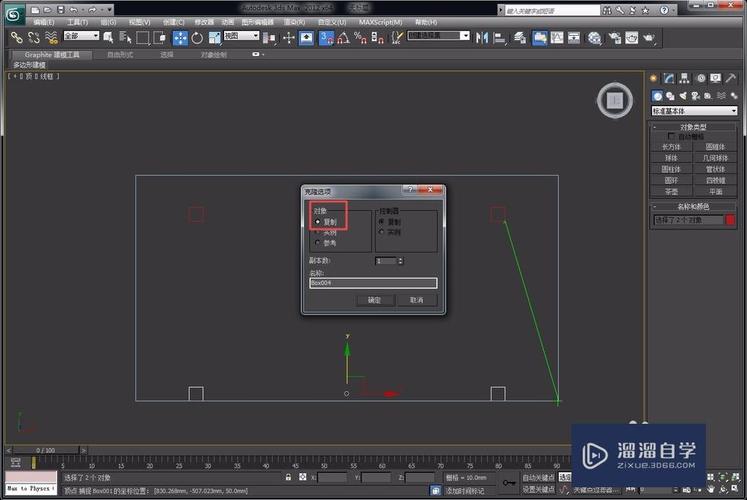Select the controller 复制 radio button

381,222
